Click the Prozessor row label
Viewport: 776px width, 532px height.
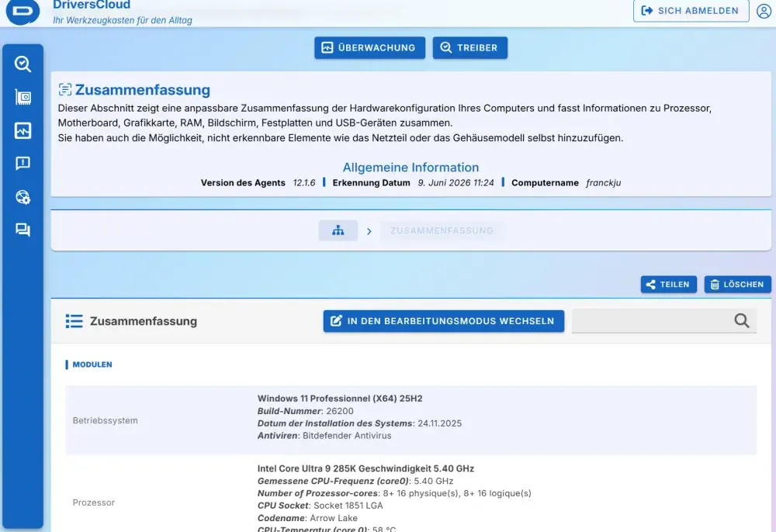coord(94,503)
